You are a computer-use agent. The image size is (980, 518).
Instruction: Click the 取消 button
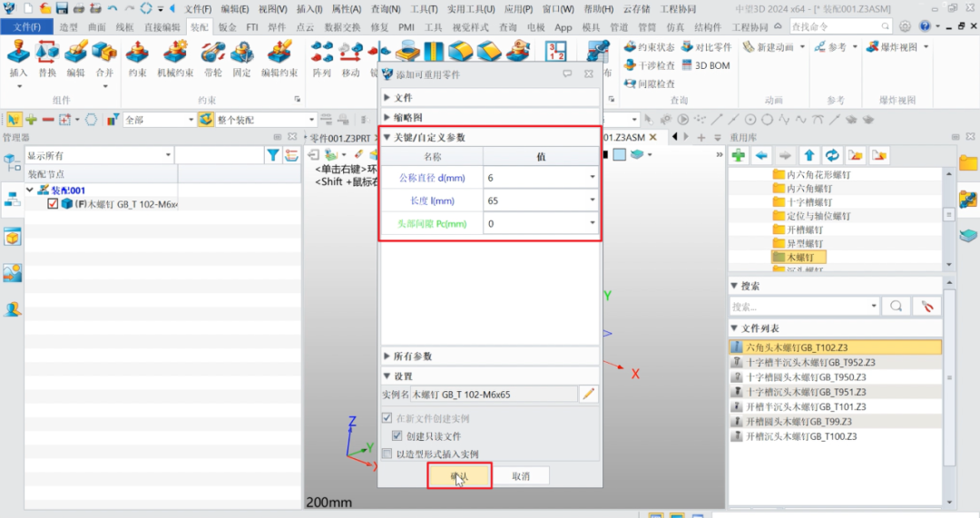[521, 475]
